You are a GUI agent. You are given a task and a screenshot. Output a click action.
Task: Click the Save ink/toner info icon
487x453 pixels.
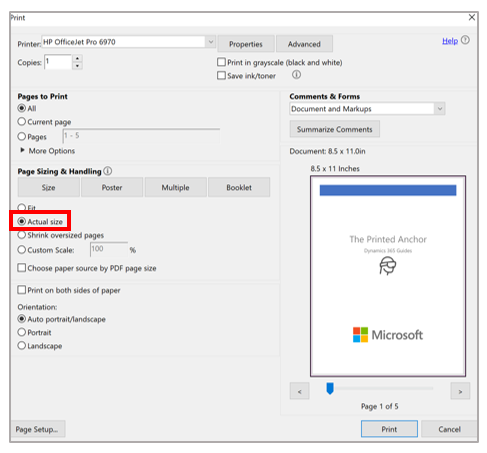point(296,75)
